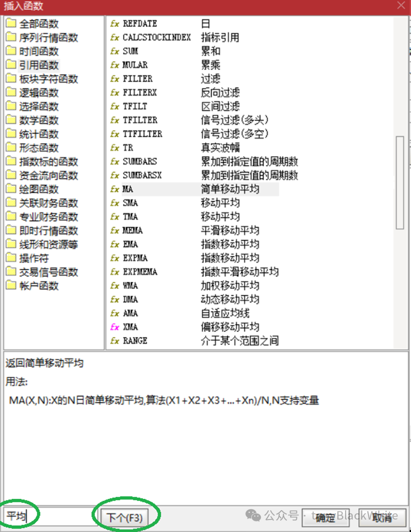Click the 资金流向函数 folder icon
The width and height of the screenshot is (411, 532).
pos(11,175)
